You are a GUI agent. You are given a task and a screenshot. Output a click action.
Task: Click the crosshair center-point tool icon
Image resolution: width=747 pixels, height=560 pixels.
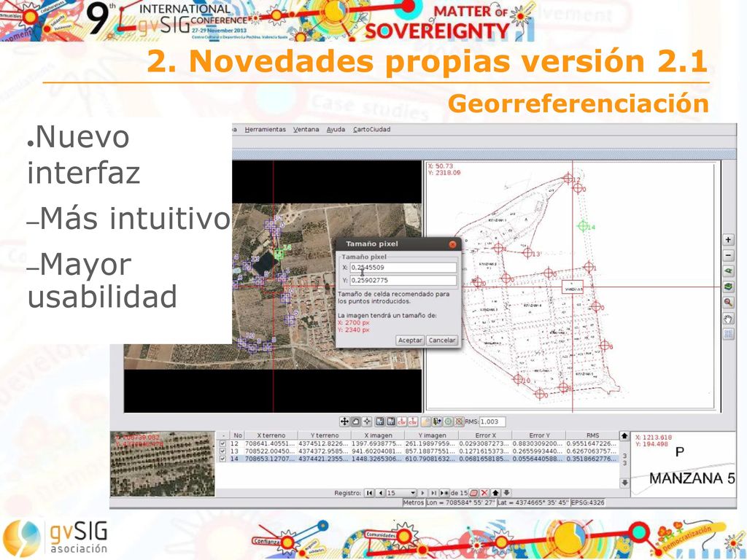367,421
